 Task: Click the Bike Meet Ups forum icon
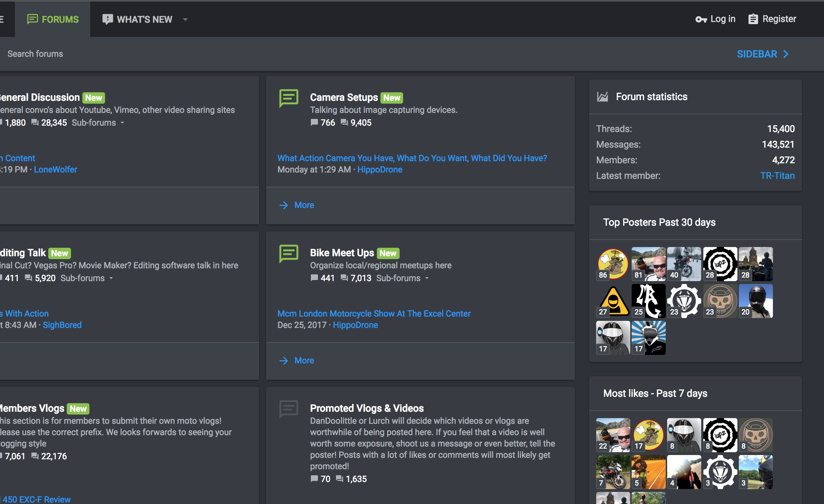[289, 253]
